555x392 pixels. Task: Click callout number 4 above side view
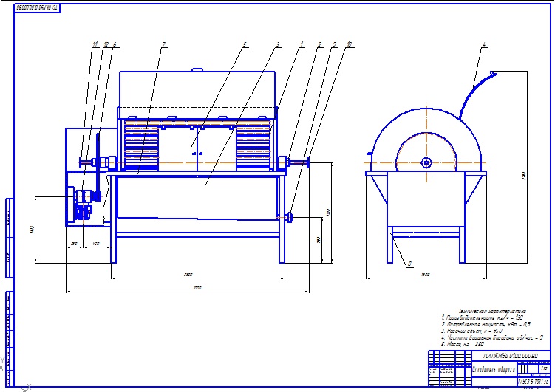484,44
